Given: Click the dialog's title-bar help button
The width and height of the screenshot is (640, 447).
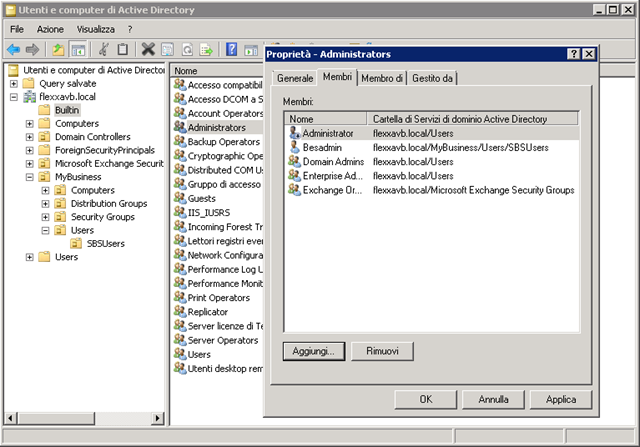Looking at the screenshot, I should 573,54.
